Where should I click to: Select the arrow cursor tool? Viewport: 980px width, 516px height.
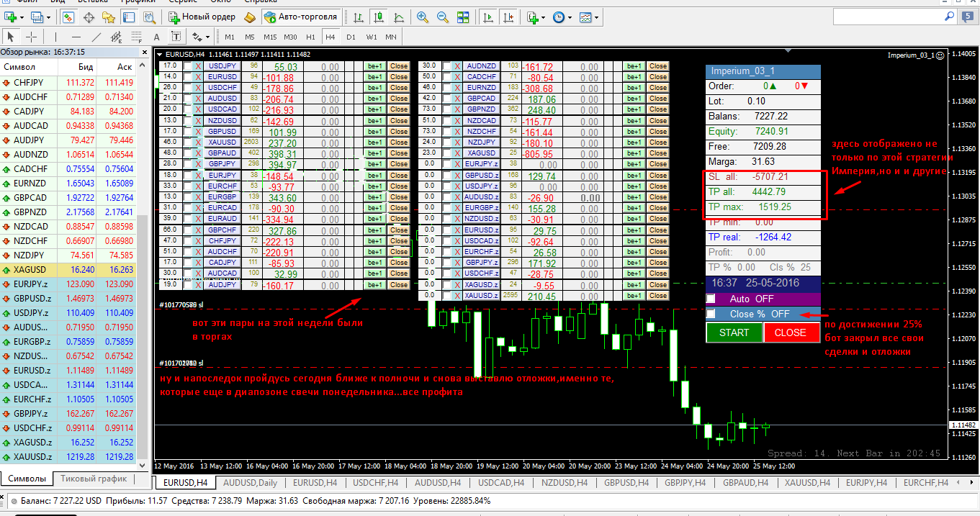[x=11, y=36]
